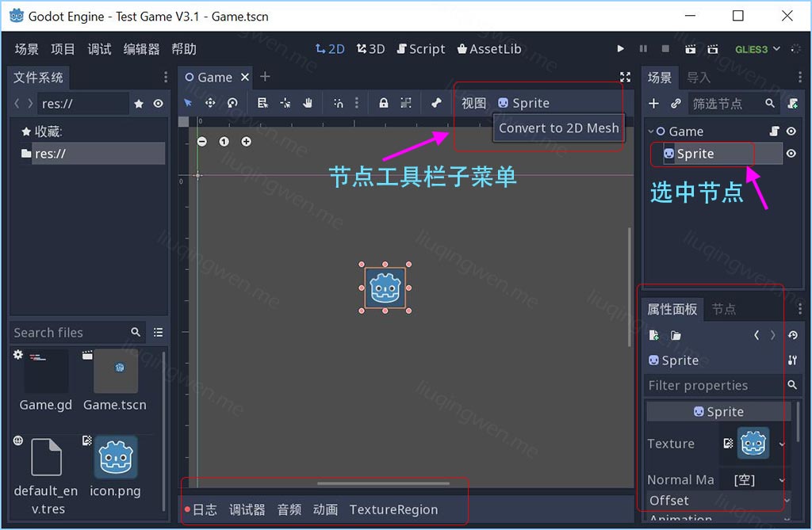Click the bone editing icon in toolbar
The image size is (812, 530).
pyautogui.click(x=438, y=102)
